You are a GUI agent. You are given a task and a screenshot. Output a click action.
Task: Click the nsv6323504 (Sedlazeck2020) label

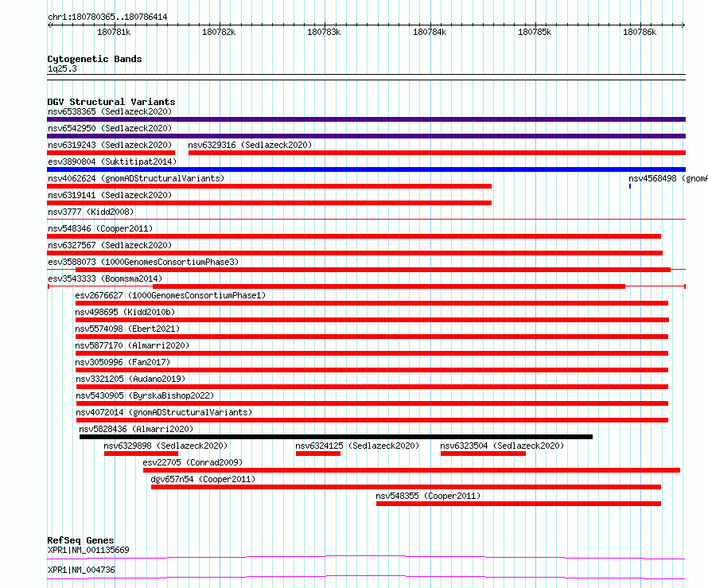(x=502, y=446)
